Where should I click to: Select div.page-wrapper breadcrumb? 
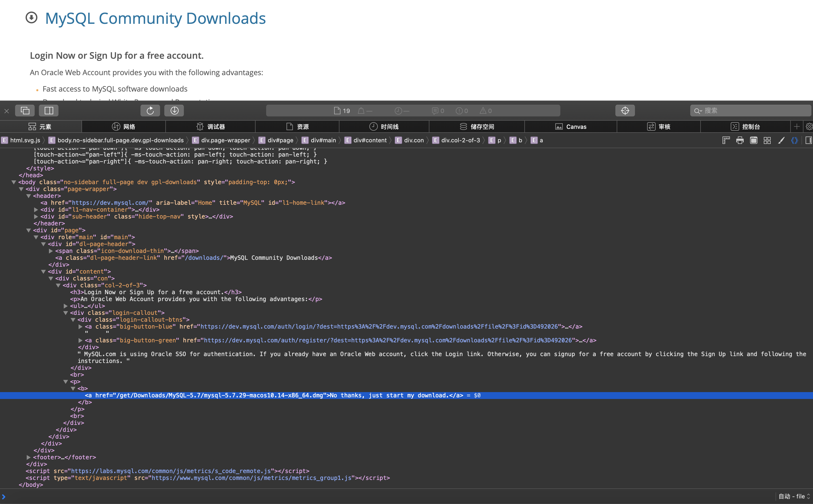[221, 140]
